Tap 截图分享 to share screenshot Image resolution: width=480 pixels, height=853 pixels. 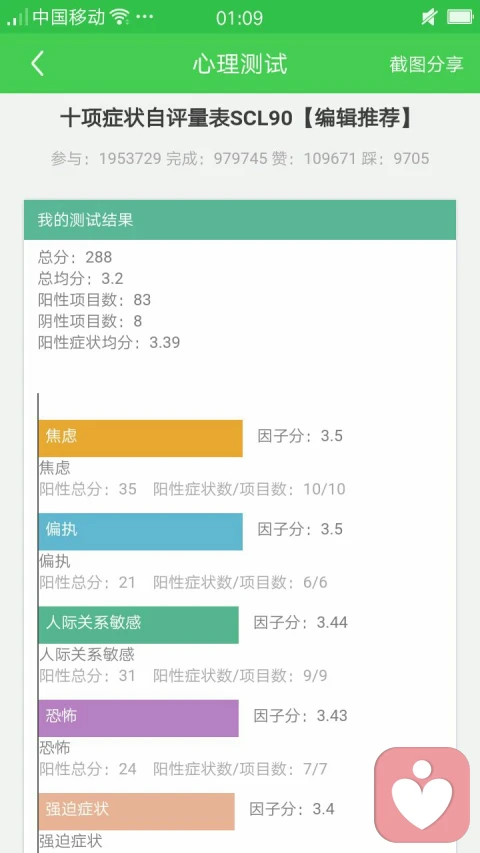pyautogui.click(x=426, y=64)
